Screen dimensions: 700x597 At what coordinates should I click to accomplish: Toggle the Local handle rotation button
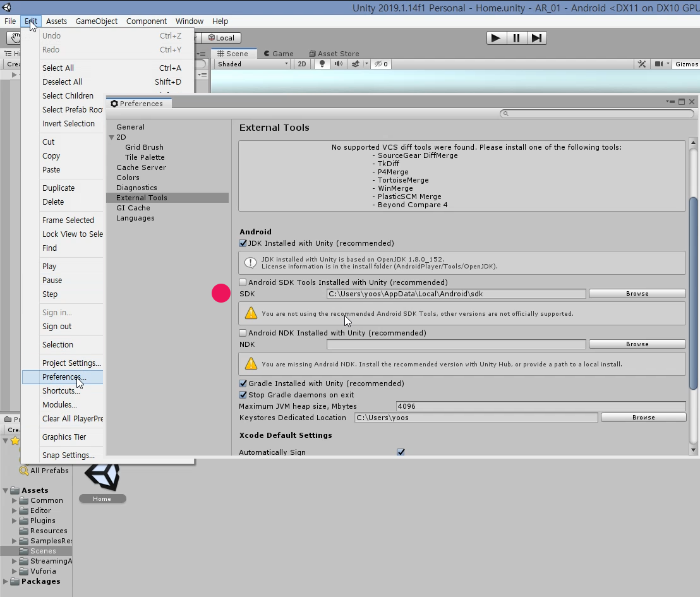(x=221, y=38)
